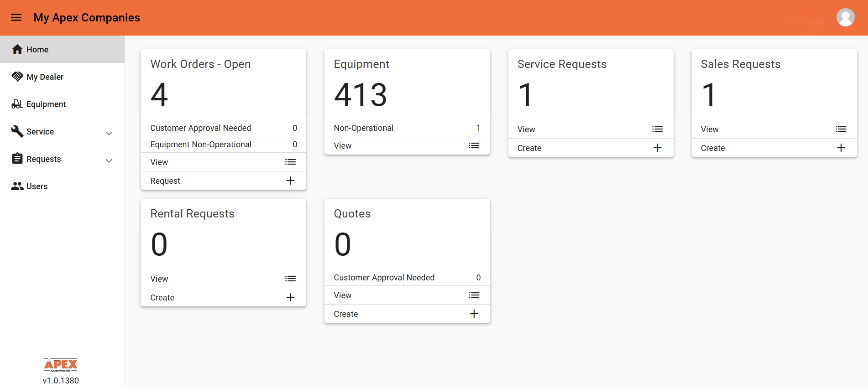Image resolution: width=868 pixels, height=388 pixels.
Task: Open the Requests sidebar menu
Action: click(63, 159)
